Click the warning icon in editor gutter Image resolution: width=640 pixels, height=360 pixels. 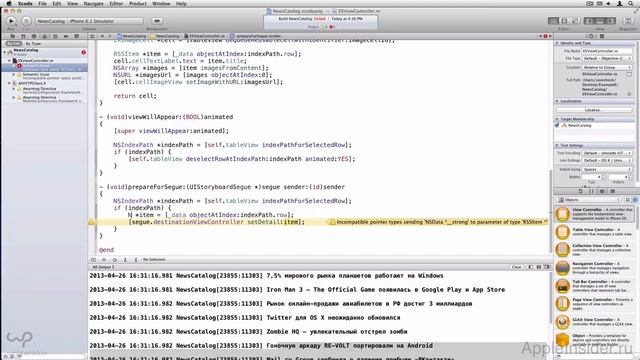[91, 222]
